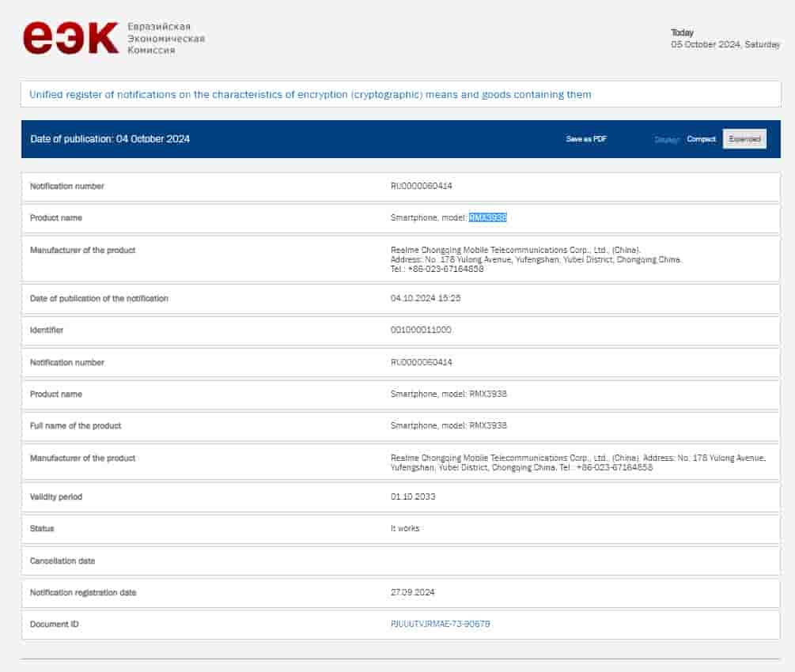Click the first notification number RU0000060414
This screenshot has height=672, width=795.
[x=421, y=187]
